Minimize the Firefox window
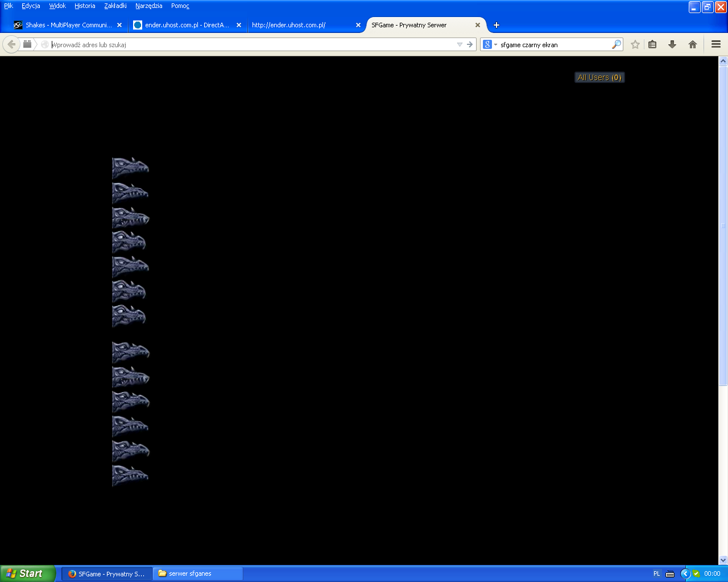This screenshot has height=582, width=728. 694,7
